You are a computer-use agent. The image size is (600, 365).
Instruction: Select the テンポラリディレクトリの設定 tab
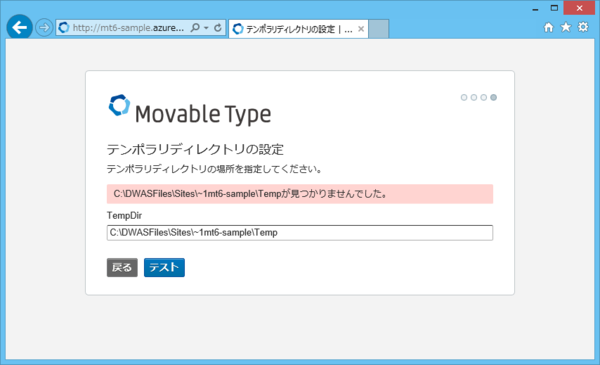(x=298, y=29)
